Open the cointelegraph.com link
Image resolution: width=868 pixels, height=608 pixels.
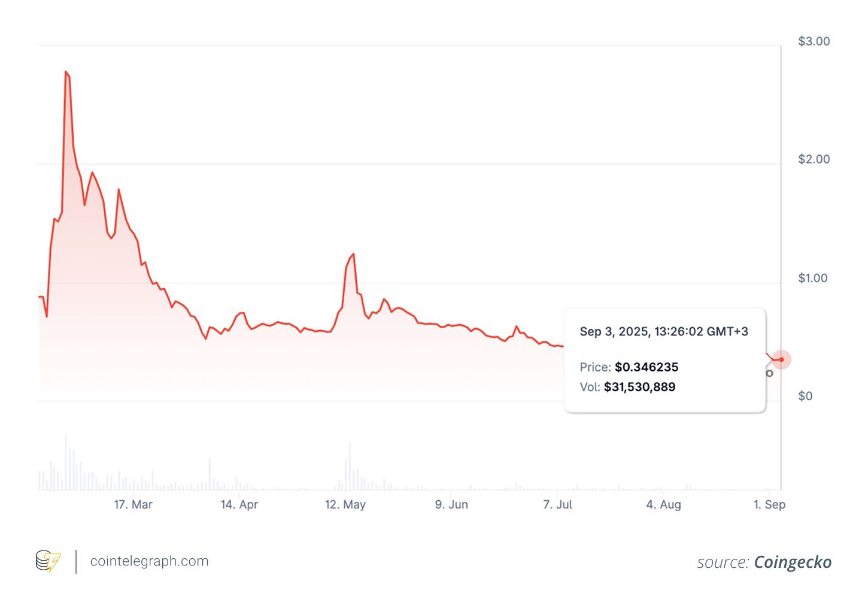click(x=149, y=561)
